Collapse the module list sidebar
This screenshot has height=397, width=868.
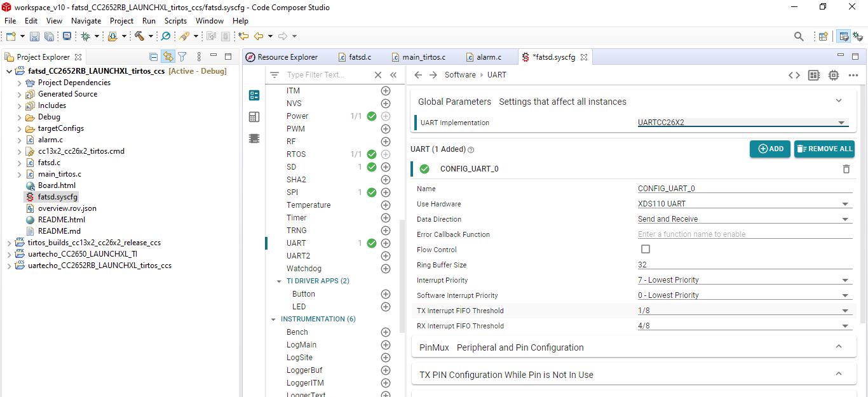click(393, 75)
